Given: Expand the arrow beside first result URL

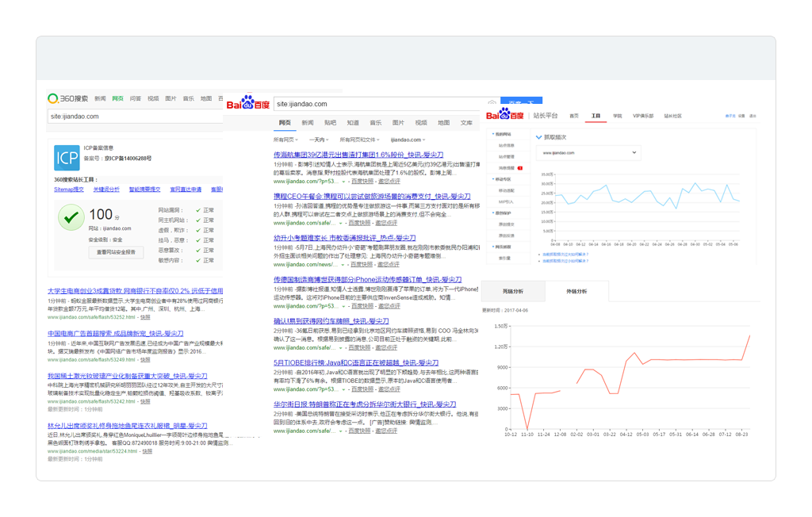Looking at the screenshot, I should point(343,182).
